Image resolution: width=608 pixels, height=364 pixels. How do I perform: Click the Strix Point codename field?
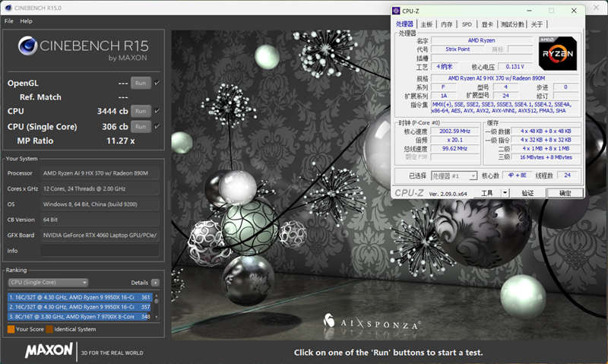click(458, 49)
